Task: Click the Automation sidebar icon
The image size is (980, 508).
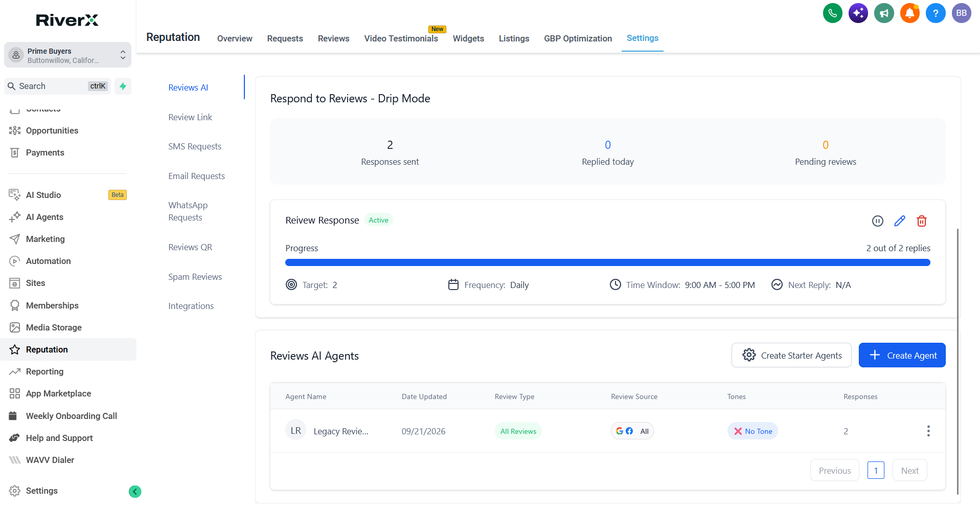Action: coord(15,261)
